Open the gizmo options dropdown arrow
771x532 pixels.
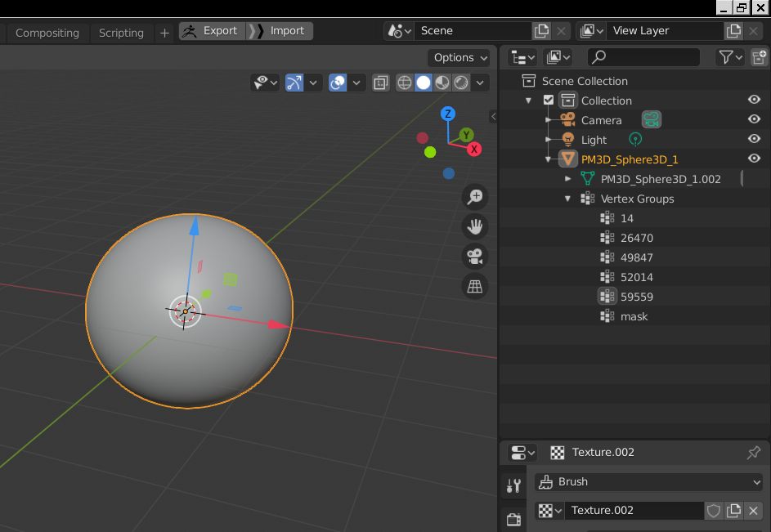tap(313, 83)
